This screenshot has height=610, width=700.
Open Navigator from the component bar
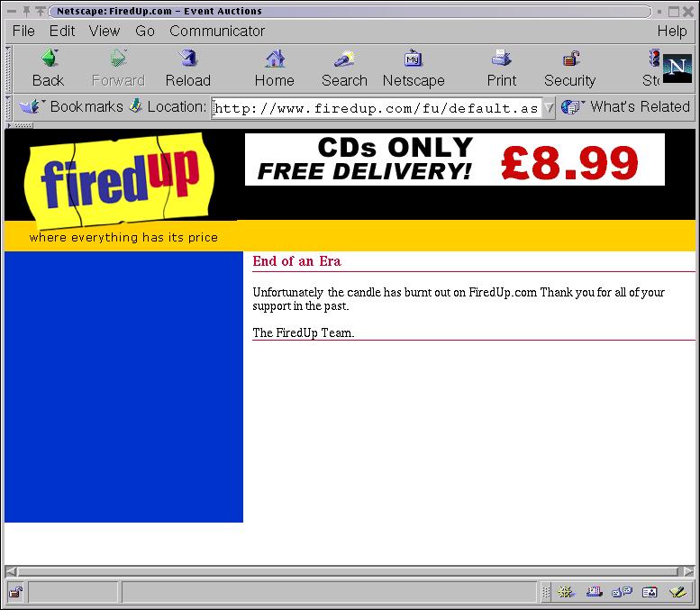566,592
